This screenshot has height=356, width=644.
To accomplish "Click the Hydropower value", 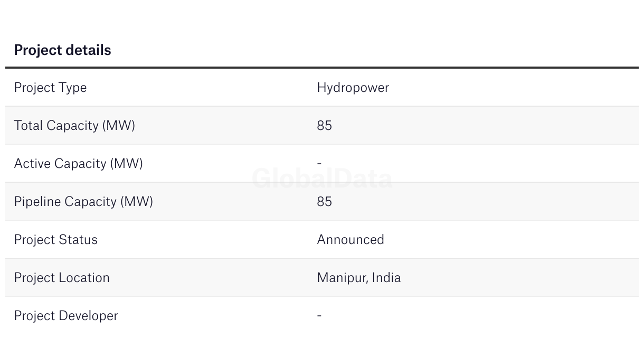I will pos(353,88).
